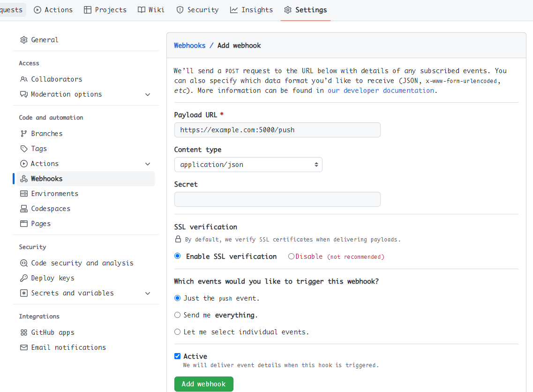Expand the Secrets and variables section
The height and width of the screenshot is (392, 533).
click(148, 293)
